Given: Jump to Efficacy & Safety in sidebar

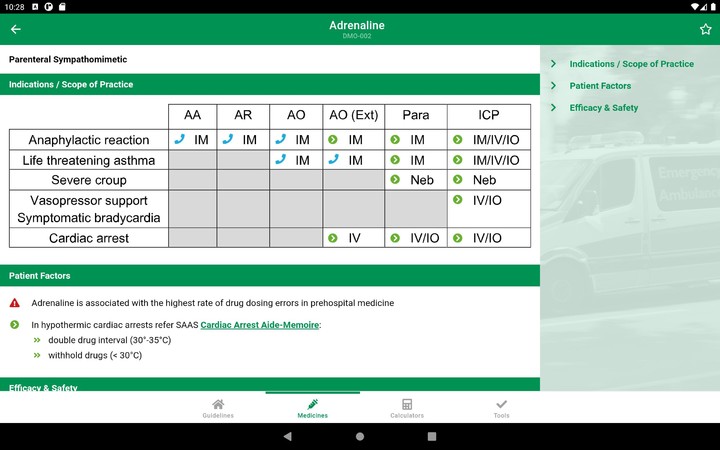Looking at the screenshot, I should pos(604,108).
